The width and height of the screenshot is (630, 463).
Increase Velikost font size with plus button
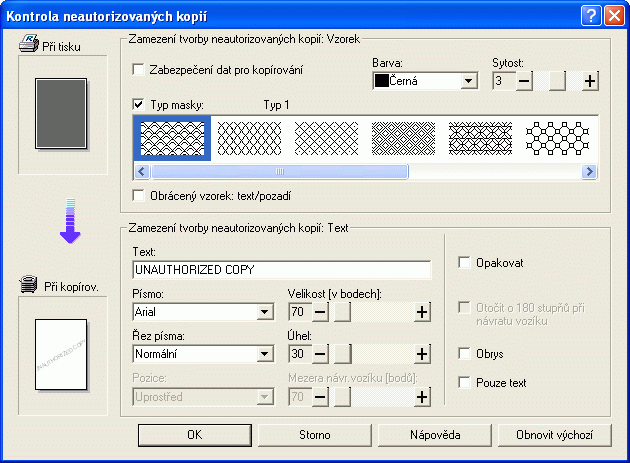click(x=422, y=312)
